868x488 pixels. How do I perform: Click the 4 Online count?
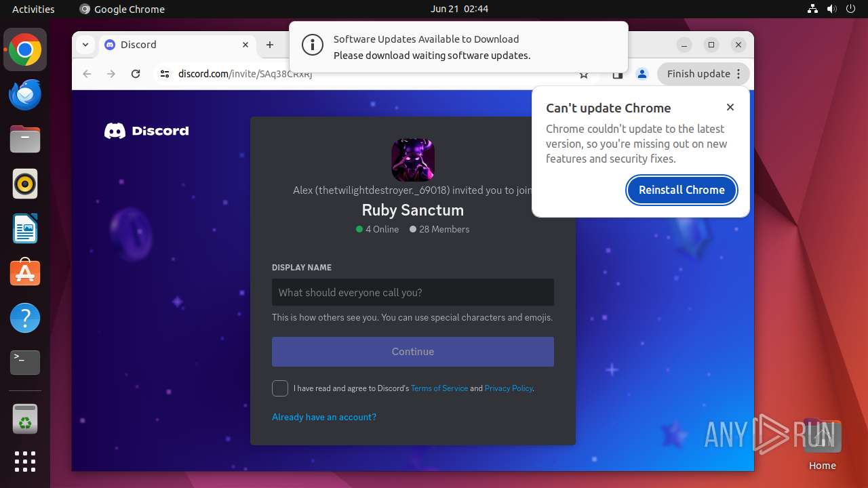tap(378, 229)
